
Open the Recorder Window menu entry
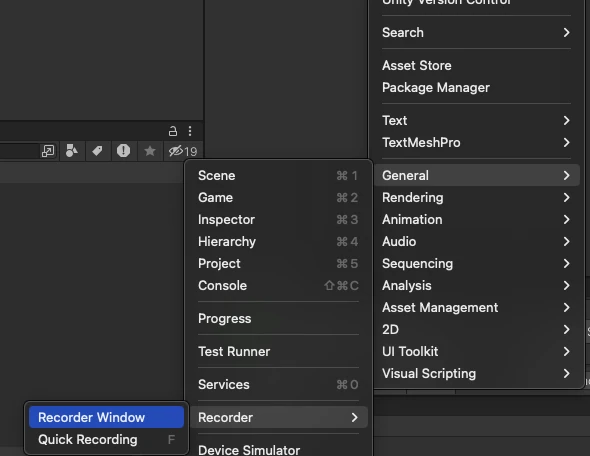[x=106, y=417]
